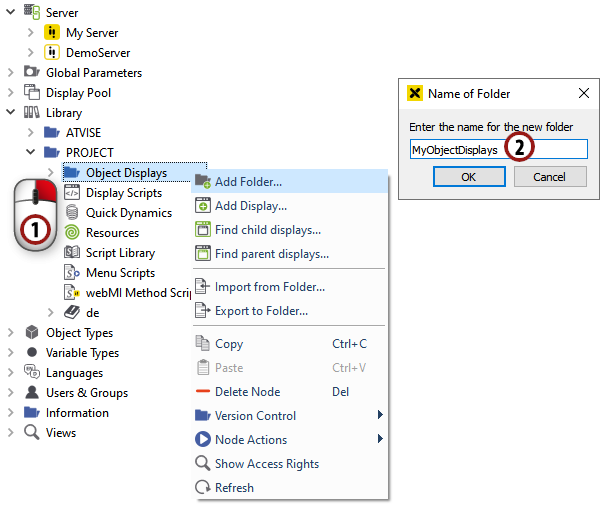Screen dimensions: 603x505
Task: Click Cancel in Name of Folder dialog
Action: click(550, 177)
